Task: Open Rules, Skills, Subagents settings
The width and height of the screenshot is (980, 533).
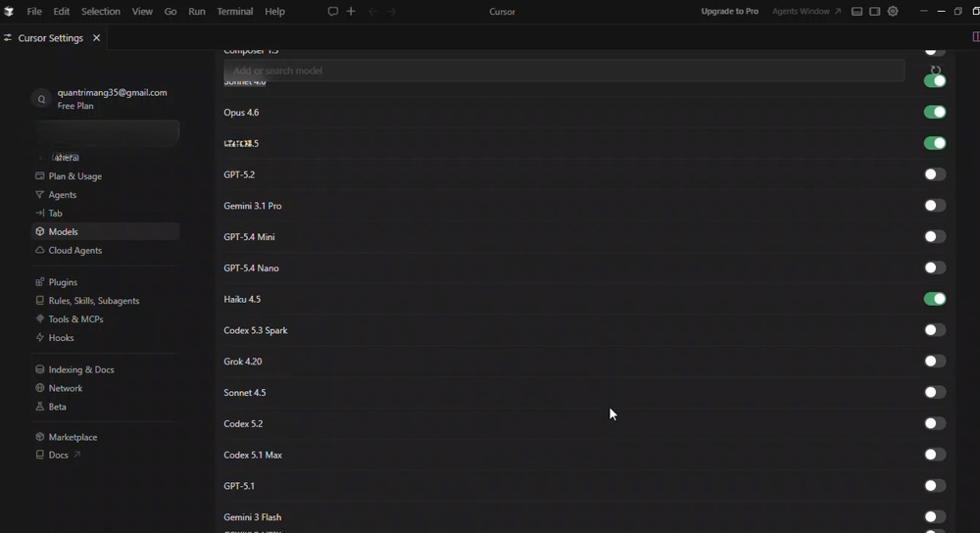Action: click(94, 301)
